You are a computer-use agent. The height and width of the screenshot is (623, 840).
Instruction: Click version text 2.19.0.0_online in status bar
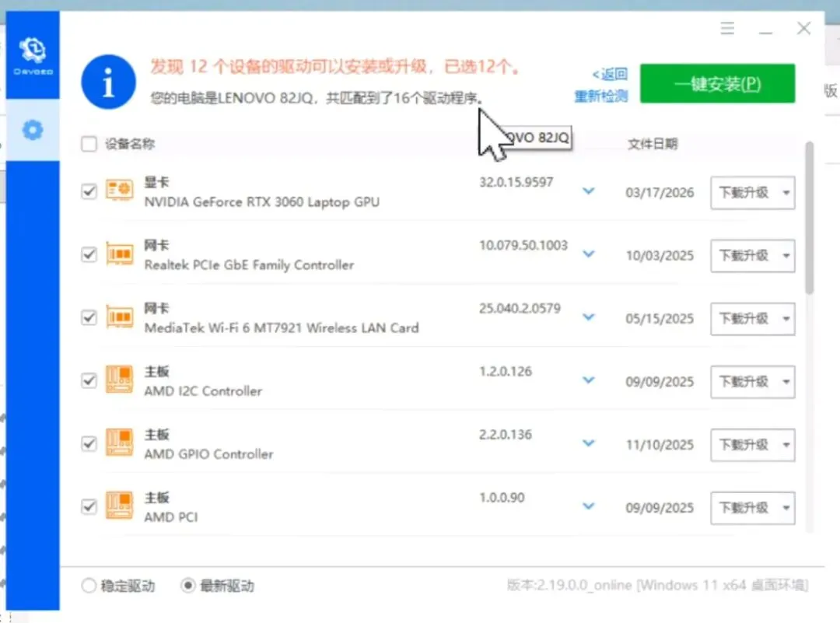pos(584,585)
